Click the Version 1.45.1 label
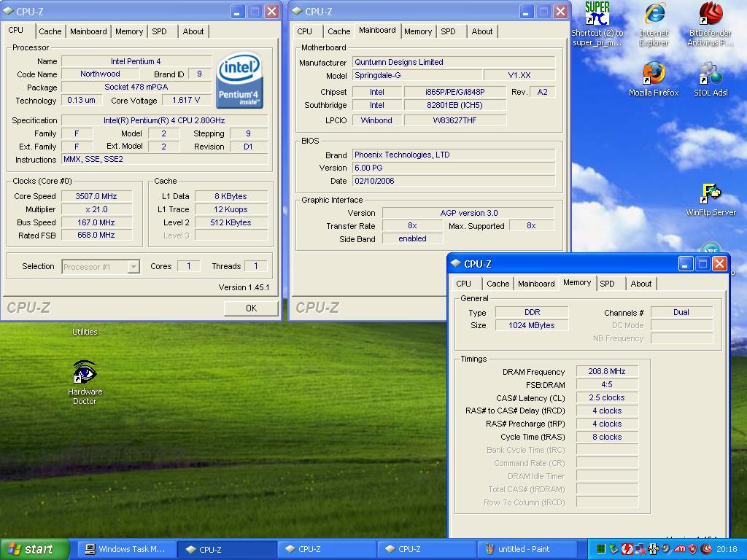This screenshot has width=747, height=560. [244, 287]
